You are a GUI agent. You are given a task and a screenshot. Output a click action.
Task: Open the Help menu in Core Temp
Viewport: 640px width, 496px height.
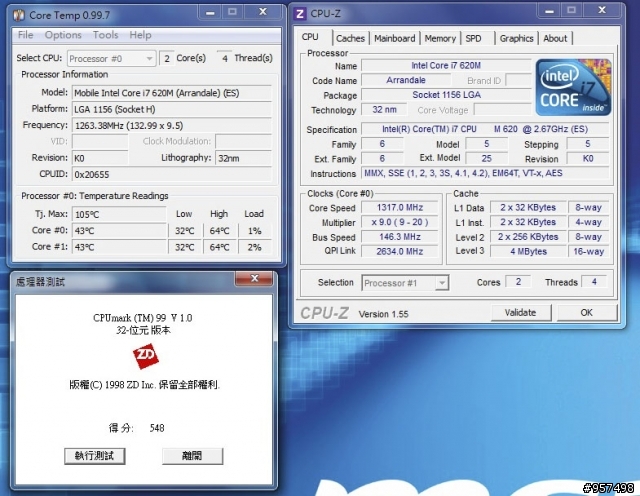click(x=140, y=35)
